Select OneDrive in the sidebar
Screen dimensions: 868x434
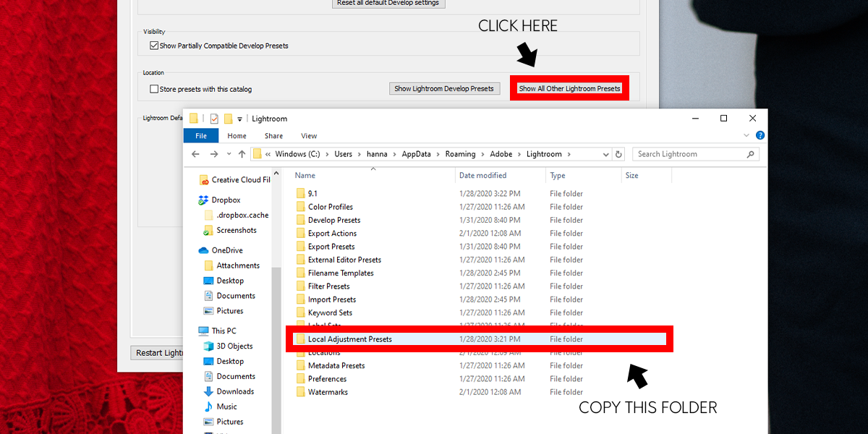pyautogui.click(x=226, y=250)
